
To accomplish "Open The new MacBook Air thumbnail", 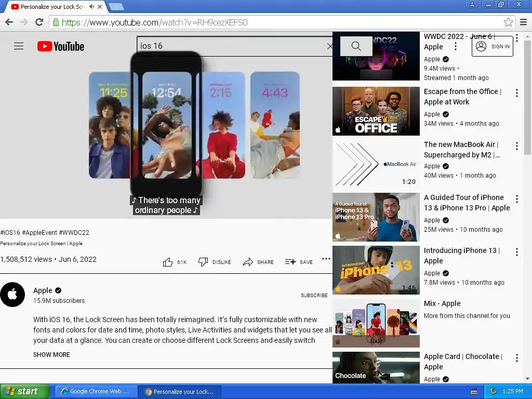I will click(376, 164).
